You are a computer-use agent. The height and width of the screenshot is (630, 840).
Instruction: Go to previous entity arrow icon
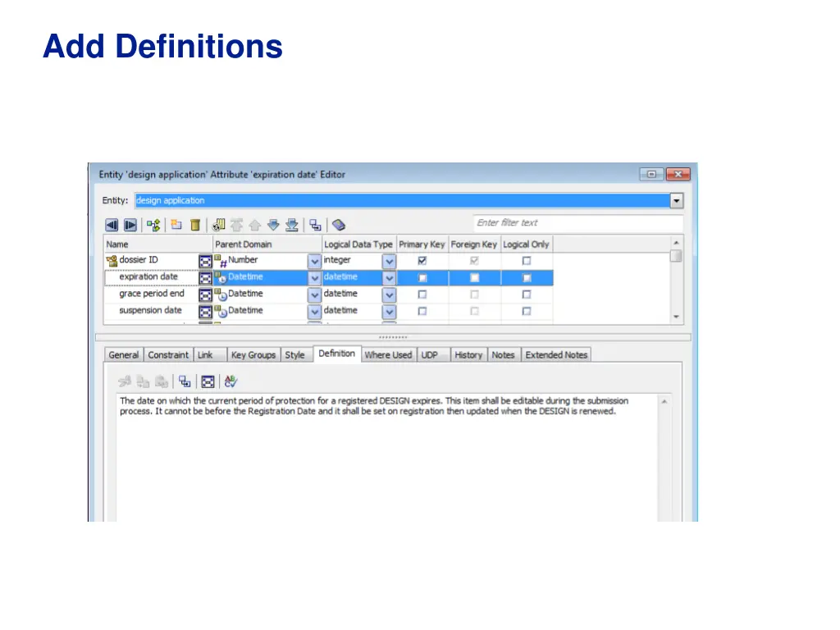[112, 225]
